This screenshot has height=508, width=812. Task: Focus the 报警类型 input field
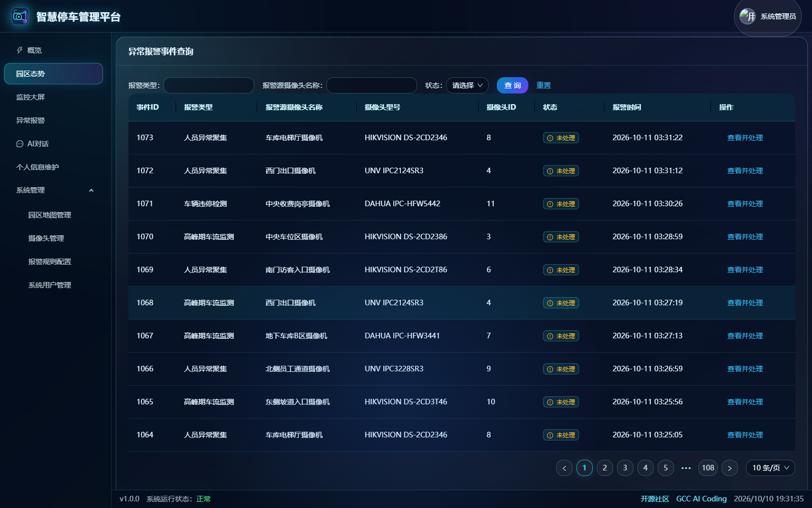tap(209, 85)
